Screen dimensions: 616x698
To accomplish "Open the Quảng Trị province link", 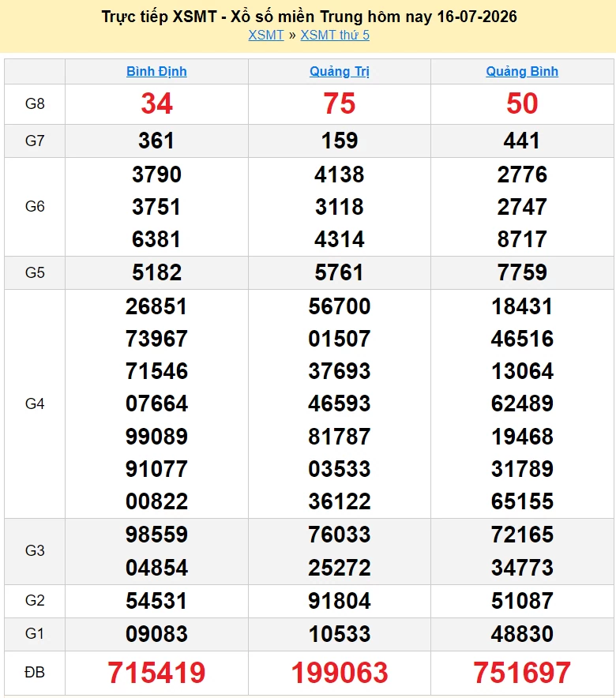I will click(x=339, y=71).
